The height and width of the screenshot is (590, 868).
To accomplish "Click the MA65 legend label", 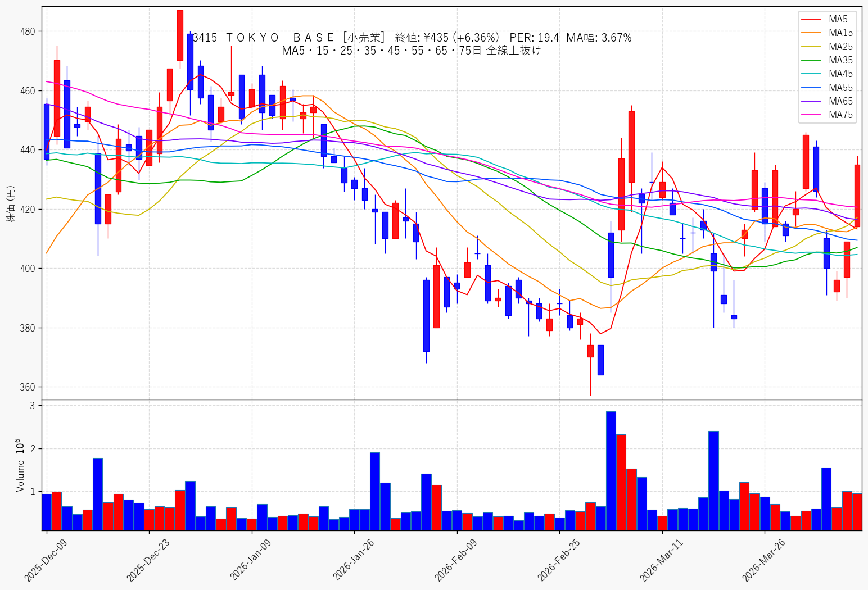I will 840,101.
